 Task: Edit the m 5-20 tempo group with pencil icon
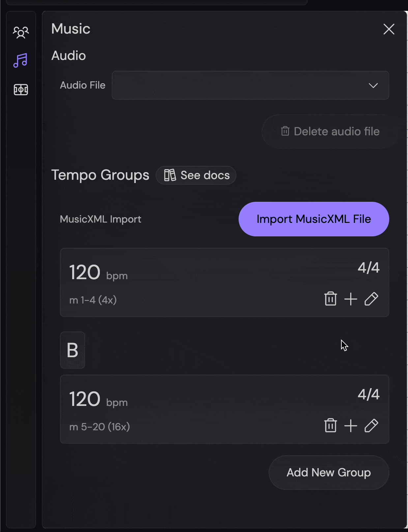click(x=371, y=426)
